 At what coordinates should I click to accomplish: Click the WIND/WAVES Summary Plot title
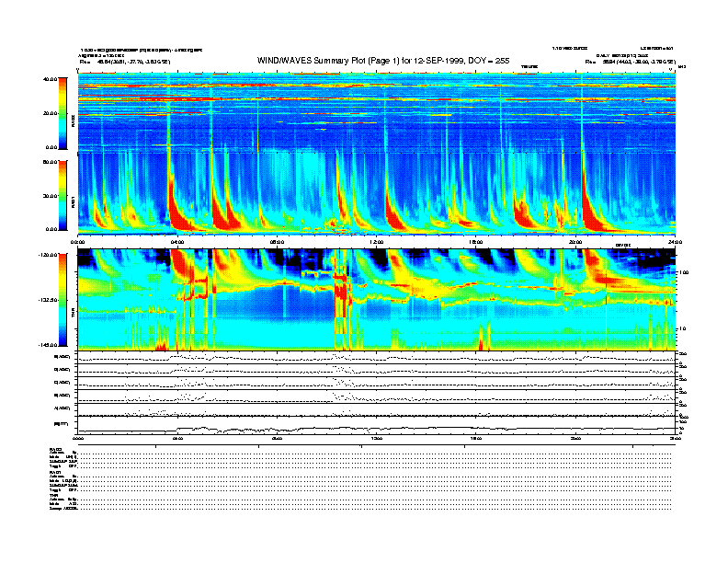pos(383,61)
